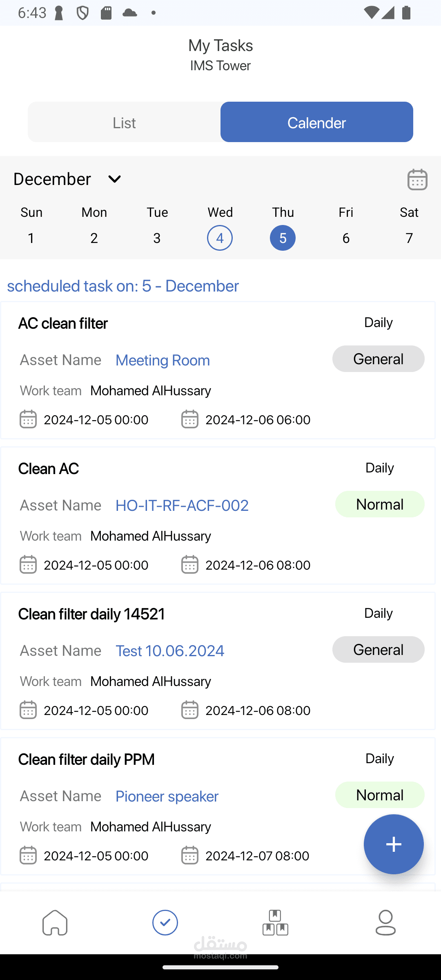The height and width of the screenshot is (980, 441).
Task: Open the HO-IT-RF-ACF-002 asset link
Action: (x=182, y=506)
